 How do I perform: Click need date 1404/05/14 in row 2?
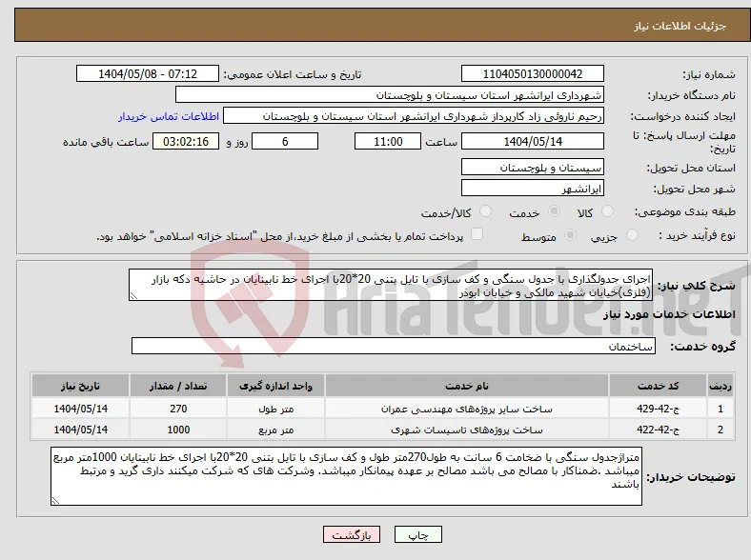(x=80, y=430)
